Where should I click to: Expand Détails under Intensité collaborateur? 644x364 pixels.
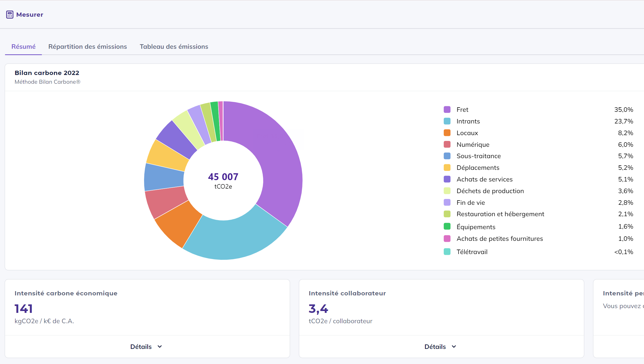[x=435, y=347]
